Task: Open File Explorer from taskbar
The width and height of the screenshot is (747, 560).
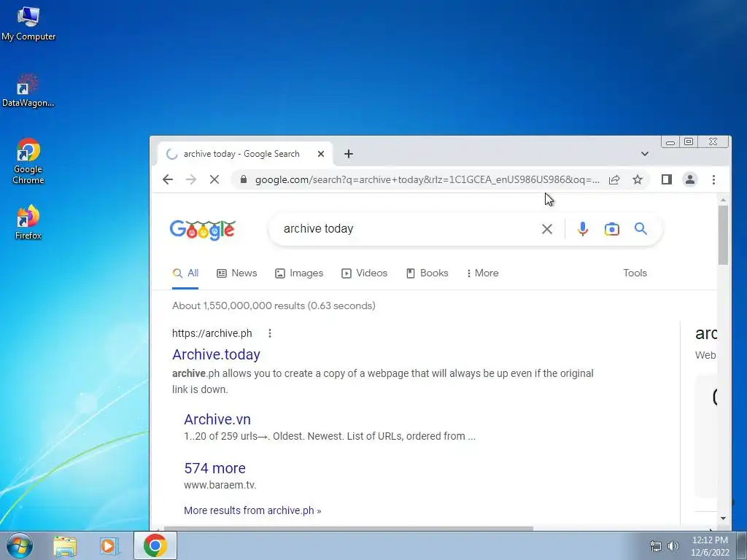Action: [65, 546]
